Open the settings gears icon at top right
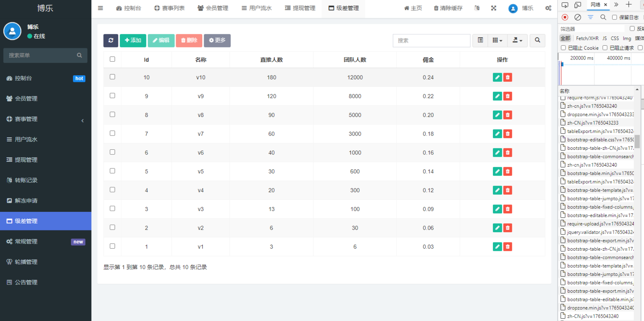Image resolution: width=644 pixels, height=321 pixels. click(x=548, y=8)
